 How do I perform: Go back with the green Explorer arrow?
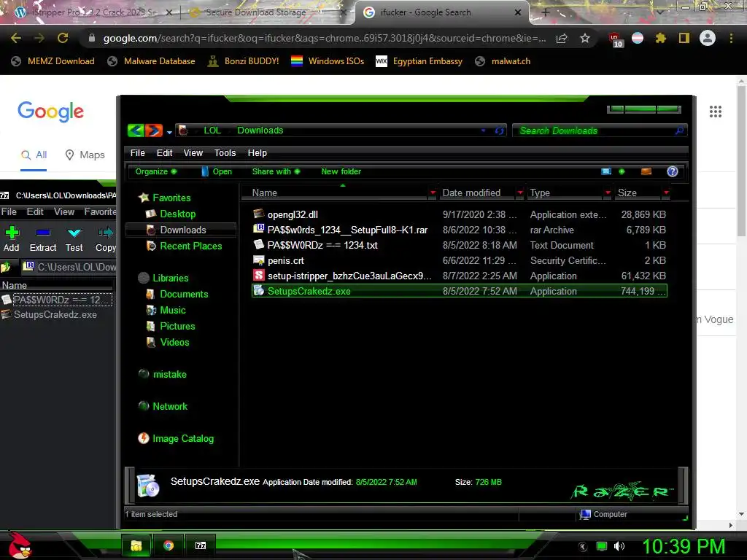click(x=136, y=130)
